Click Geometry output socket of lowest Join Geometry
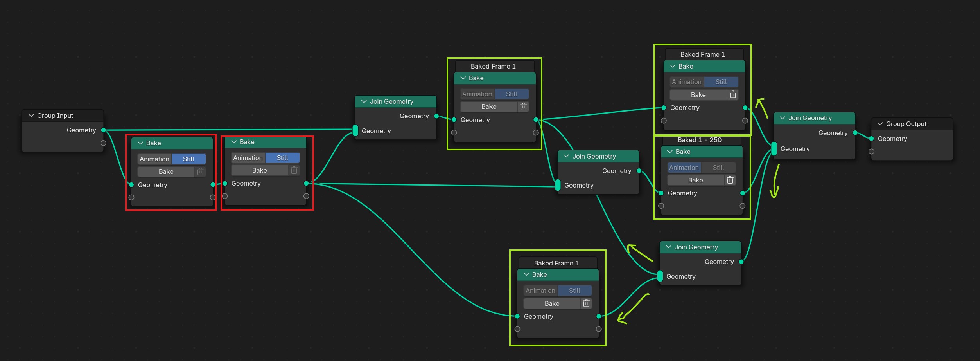This screenshot has width=980, height=361. point(741,262)
